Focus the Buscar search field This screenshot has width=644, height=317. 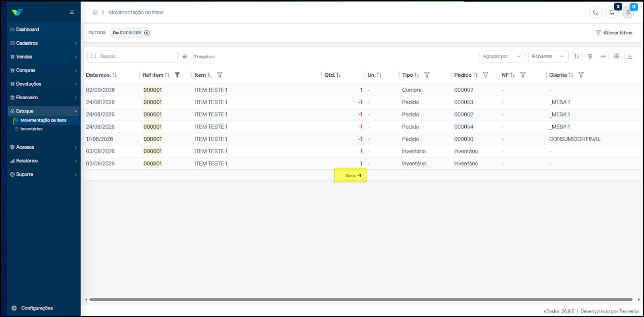point(132,57)
